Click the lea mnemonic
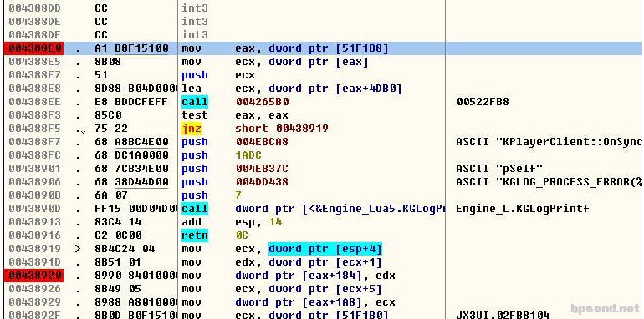The image size is (644, 319). [192, 89]
